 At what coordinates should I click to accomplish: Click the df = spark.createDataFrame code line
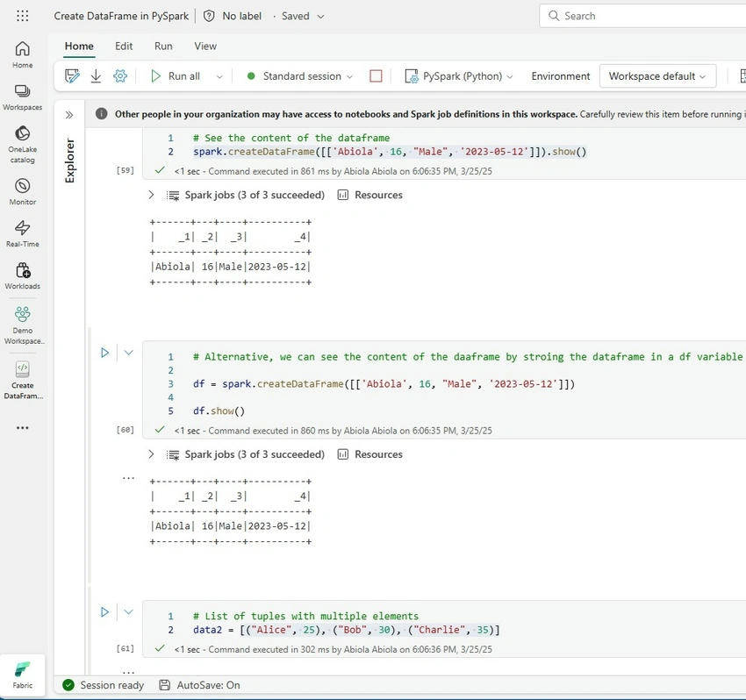(x=384, y=383)
